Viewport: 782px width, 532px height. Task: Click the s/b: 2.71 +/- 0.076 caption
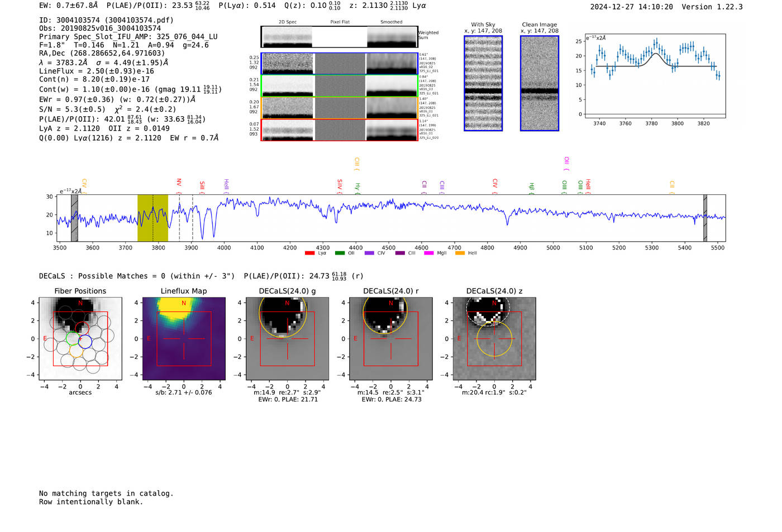click(x=184, y=392)
